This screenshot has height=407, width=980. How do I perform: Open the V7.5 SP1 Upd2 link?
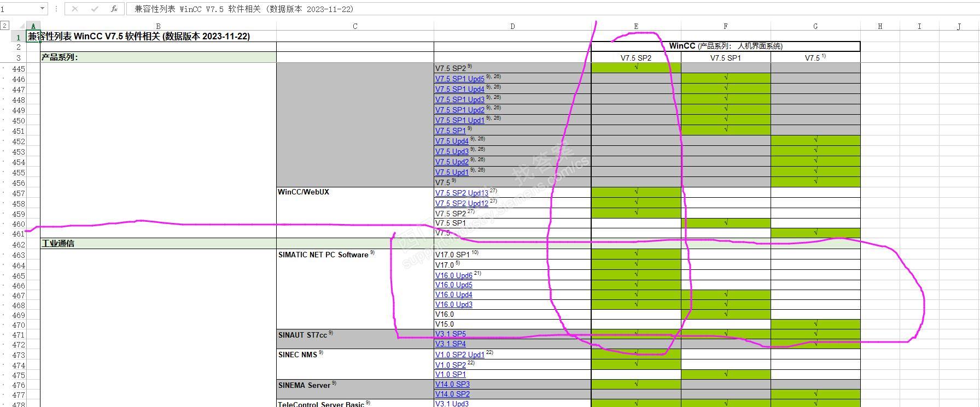point(460,110)
